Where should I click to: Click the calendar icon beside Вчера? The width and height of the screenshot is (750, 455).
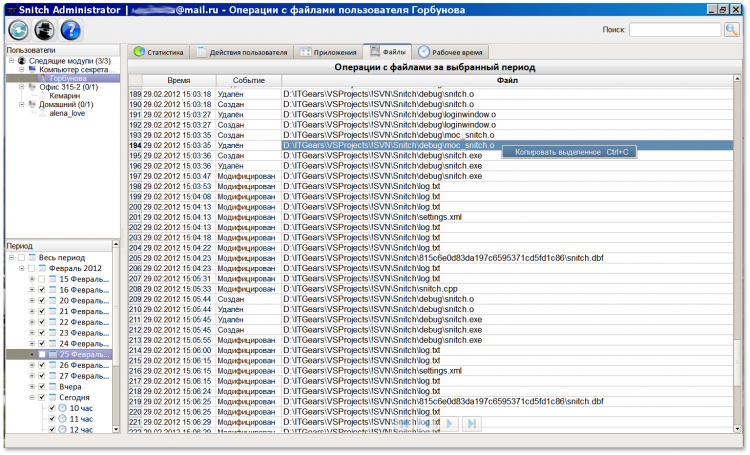click(x=52, y=387)
